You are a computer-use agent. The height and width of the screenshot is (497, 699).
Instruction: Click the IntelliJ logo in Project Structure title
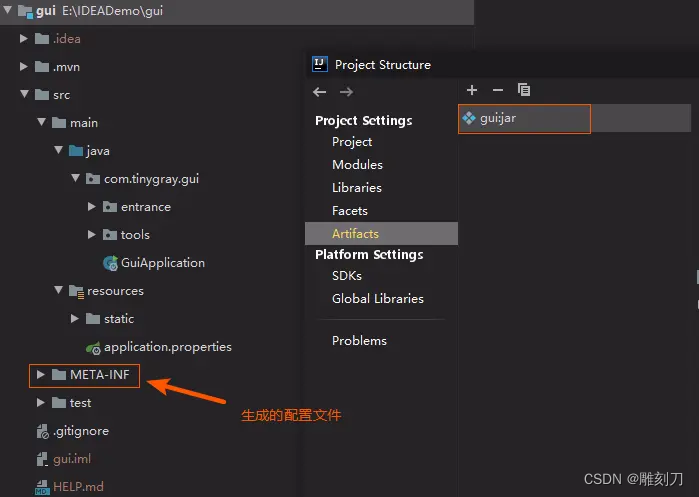click(x=320, y=64)
